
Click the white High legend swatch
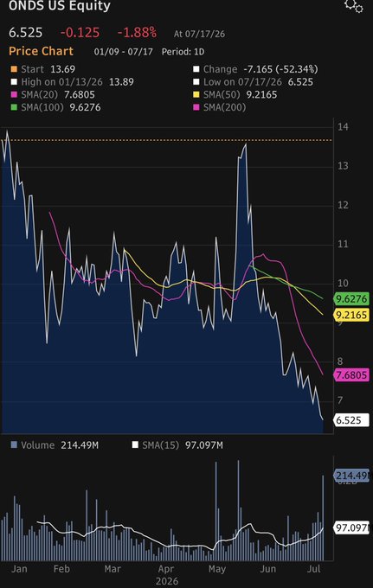(x=14, y=82)
